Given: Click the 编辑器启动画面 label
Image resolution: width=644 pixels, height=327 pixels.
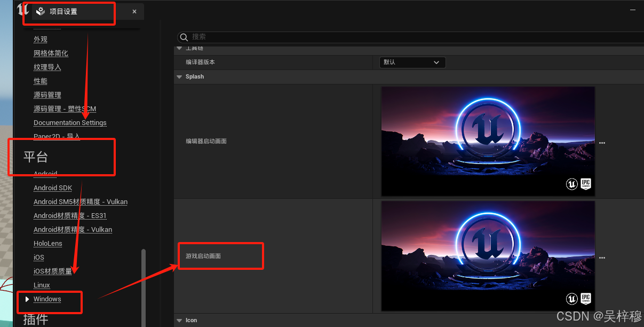Looking at the screenshot, I should (206, 142).
